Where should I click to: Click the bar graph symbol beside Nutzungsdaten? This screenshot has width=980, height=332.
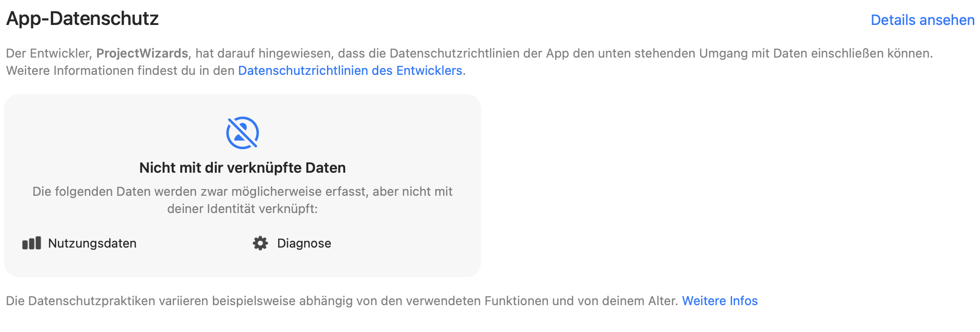31,243
